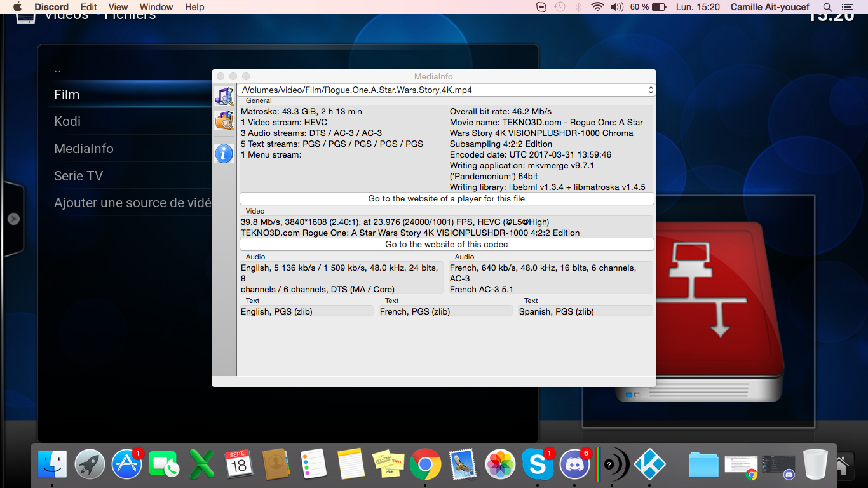Open the Trash in the dock
The image size is (868, 488).
point(816,464)
